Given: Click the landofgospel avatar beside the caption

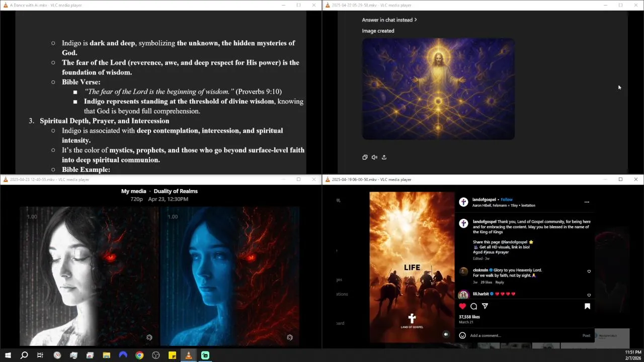Looking at the screenshot, I should [463, 223].
